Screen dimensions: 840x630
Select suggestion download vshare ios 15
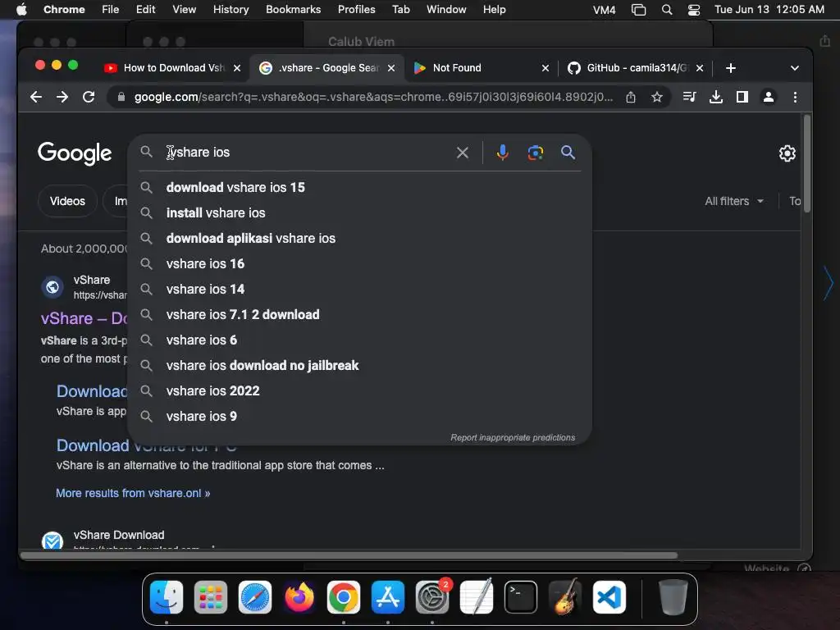(359, 188)
